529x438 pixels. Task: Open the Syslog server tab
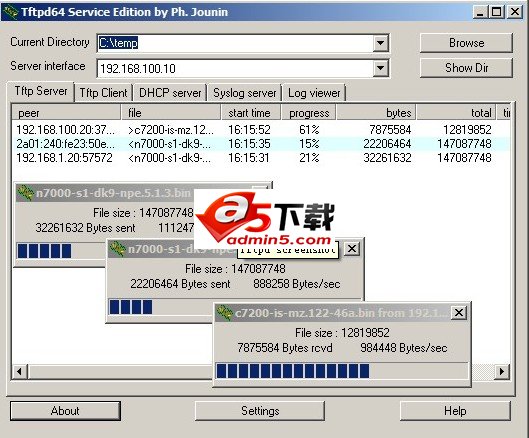(245, 92)
